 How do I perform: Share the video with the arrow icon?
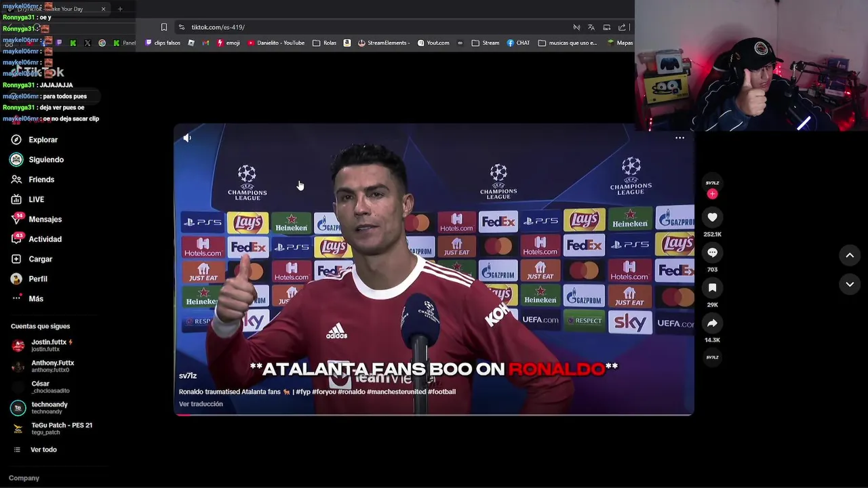[x=712, y=323]
